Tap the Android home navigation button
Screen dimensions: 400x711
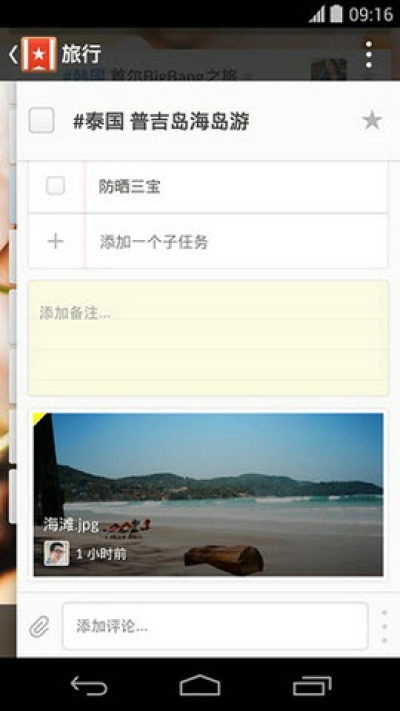tap(200, 685)
